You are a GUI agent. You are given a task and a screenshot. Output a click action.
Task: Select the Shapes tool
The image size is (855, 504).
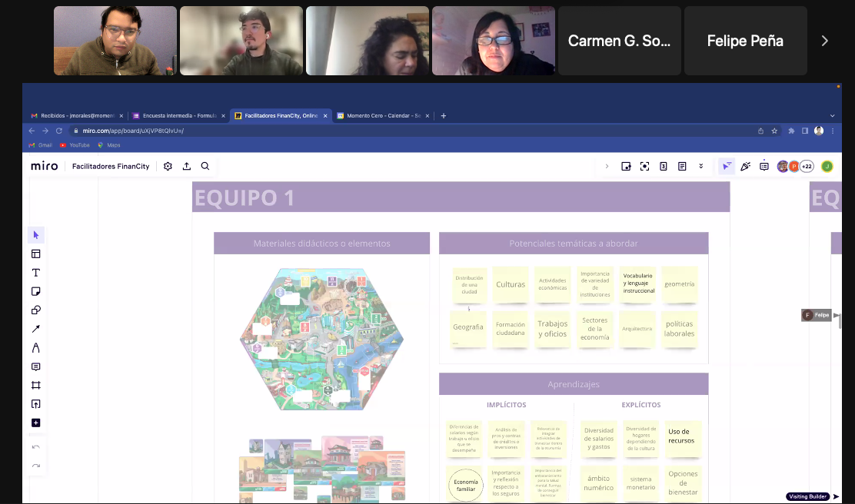point(36,310)
